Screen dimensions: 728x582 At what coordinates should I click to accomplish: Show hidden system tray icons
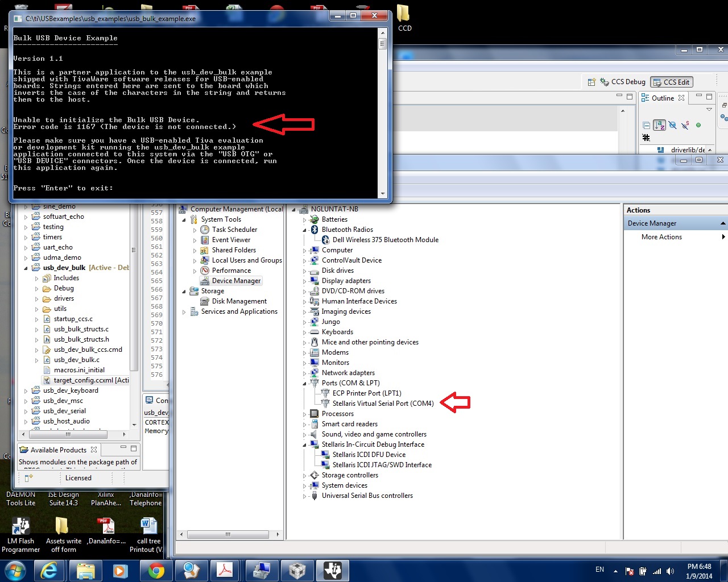pyautogui.click(x=615, y=571)
